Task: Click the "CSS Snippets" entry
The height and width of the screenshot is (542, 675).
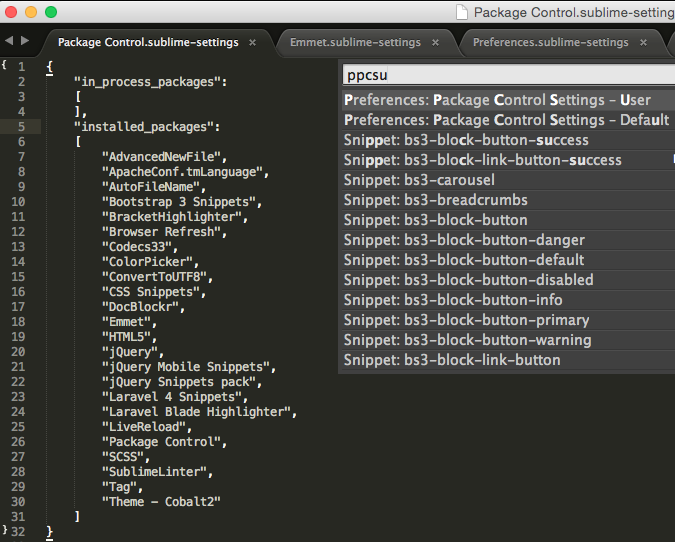Action: (154, 292)
